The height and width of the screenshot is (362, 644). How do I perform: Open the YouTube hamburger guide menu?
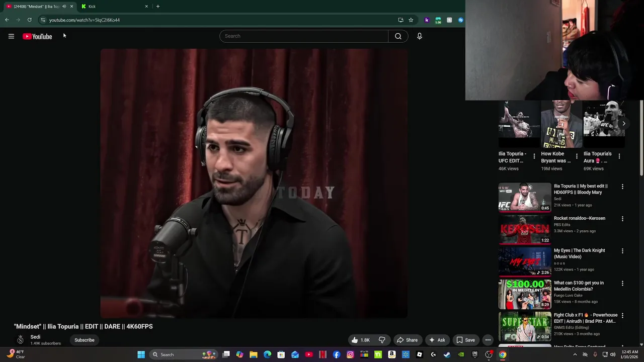(11, 36)
